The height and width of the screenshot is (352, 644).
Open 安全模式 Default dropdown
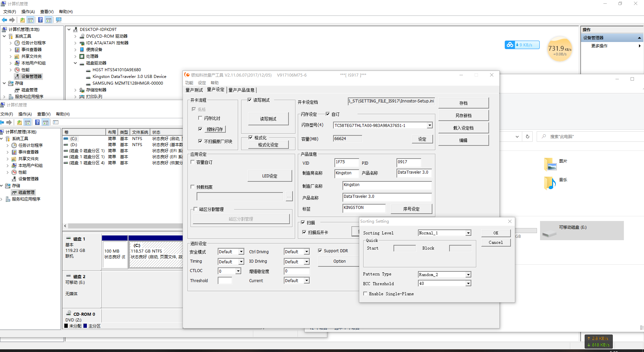pos(241,252)
